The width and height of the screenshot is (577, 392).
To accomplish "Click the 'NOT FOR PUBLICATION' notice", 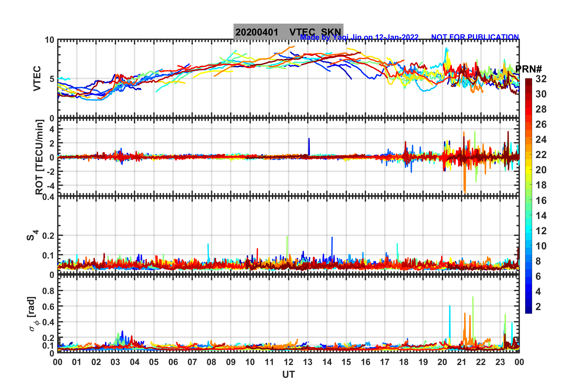I will 475,37.
